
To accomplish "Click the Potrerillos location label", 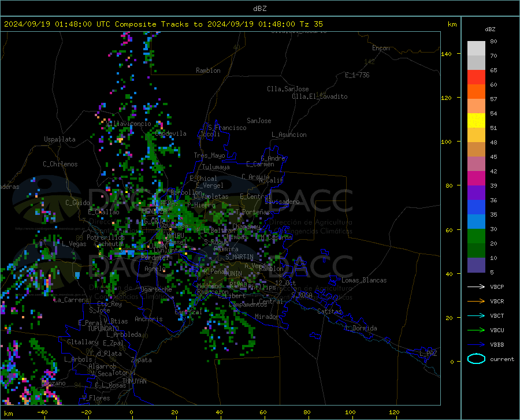I will (x=106, y=237).
